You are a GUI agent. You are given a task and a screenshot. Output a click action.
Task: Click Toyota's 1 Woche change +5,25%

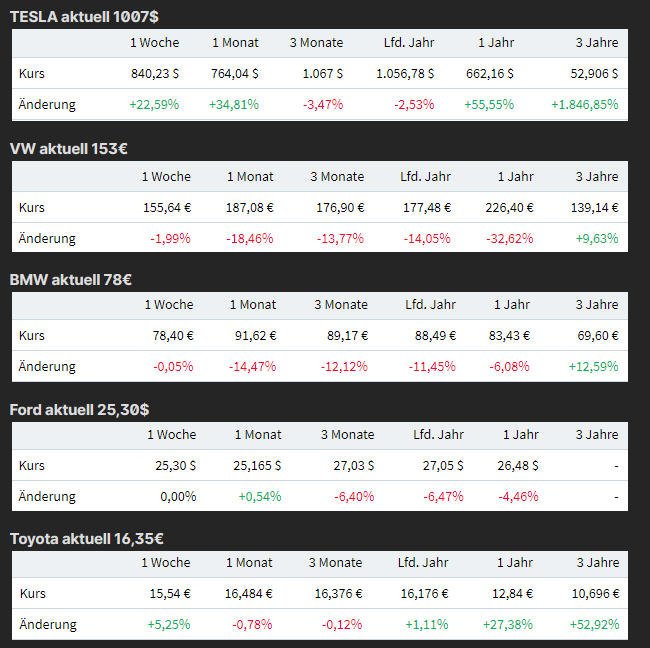[168, 624]
